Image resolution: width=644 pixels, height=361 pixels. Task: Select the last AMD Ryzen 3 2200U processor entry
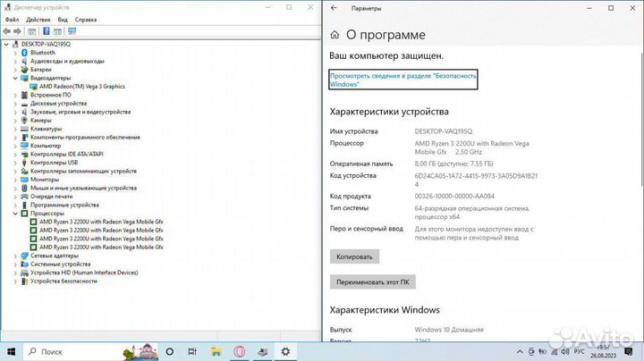(101, 247)
